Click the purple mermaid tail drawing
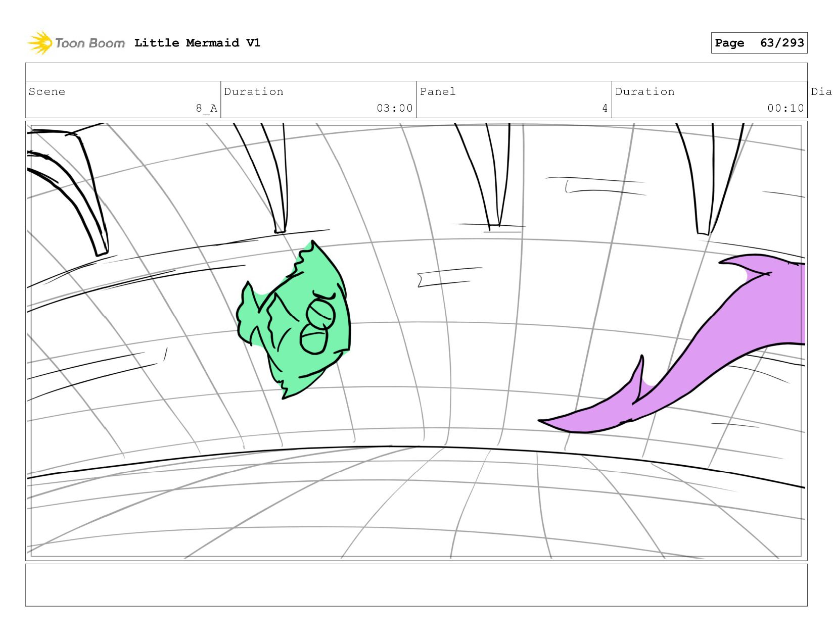 pos(672,344)
